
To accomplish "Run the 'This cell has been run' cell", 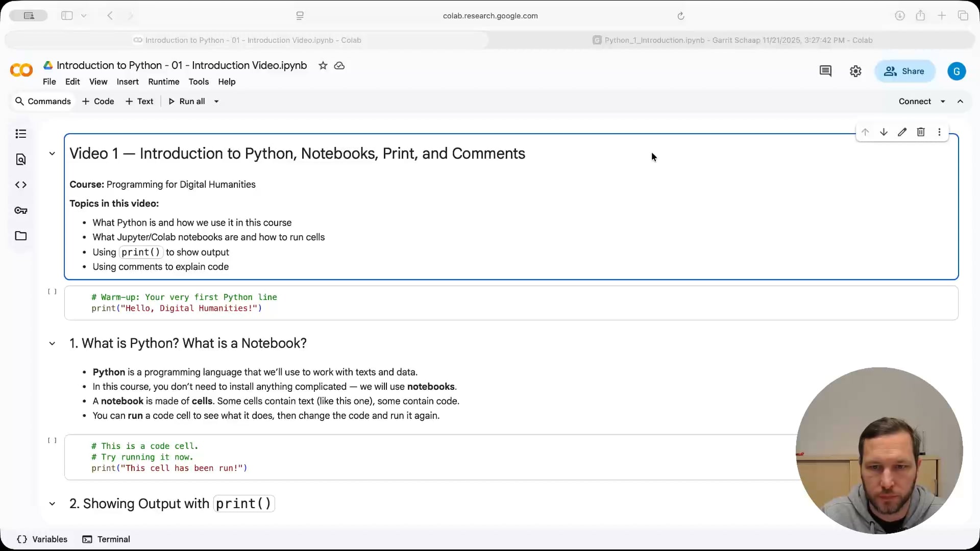I will coord(52,440).
